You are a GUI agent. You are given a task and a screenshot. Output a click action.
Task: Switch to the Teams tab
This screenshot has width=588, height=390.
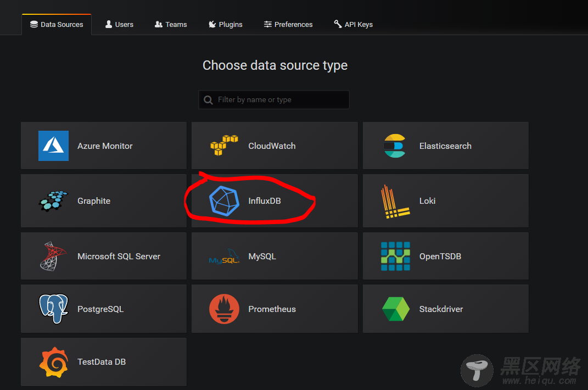[x=171, y=24]
